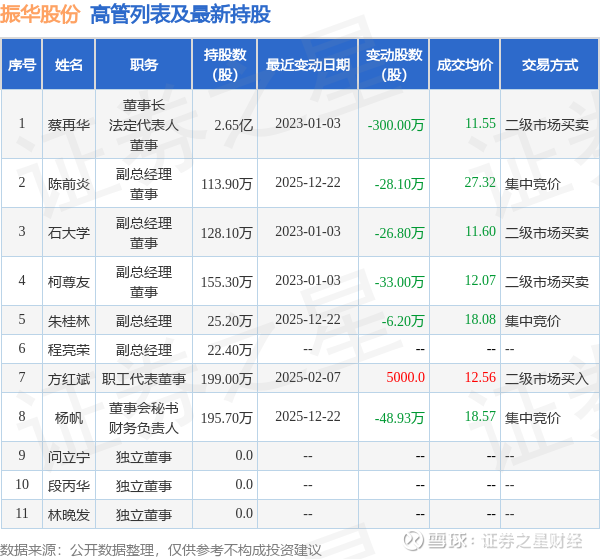
Task: Click the name 林晚发
Action: 69,515
